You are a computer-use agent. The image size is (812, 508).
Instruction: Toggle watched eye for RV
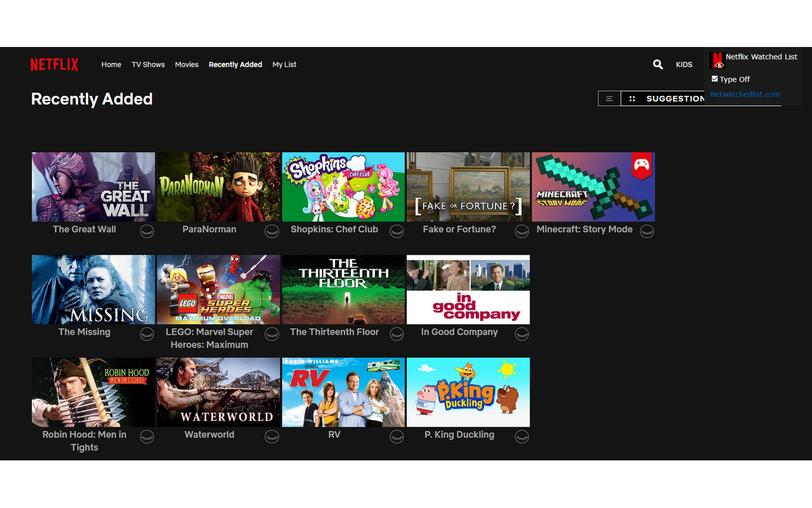tap(397, 437)
